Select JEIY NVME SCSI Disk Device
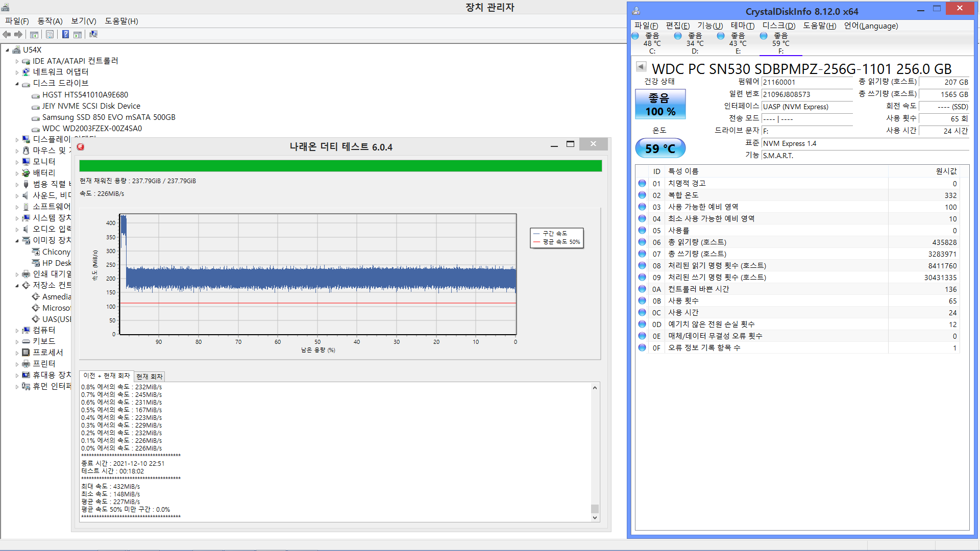The image size is (980, 551). [91, 106]
